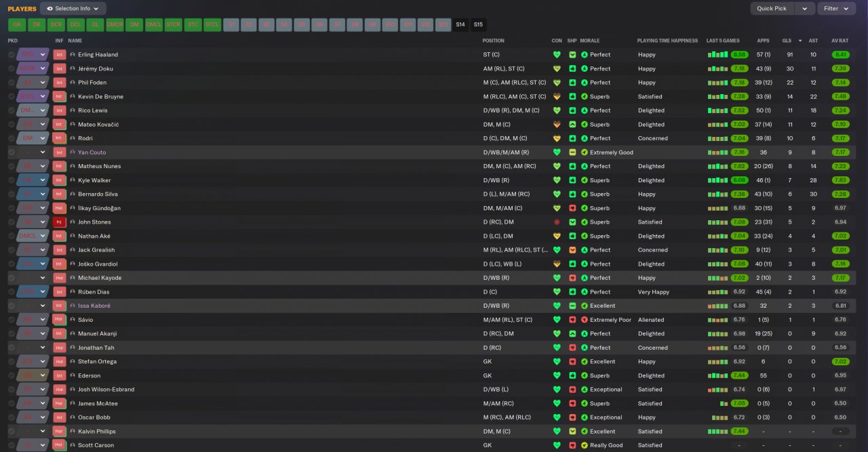Click Jack Grealish's orange sharpness icon

click(x=572, y=250)
